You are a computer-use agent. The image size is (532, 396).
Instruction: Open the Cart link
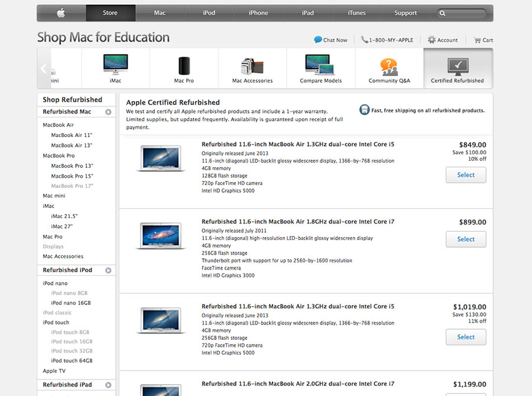[488, 40]
